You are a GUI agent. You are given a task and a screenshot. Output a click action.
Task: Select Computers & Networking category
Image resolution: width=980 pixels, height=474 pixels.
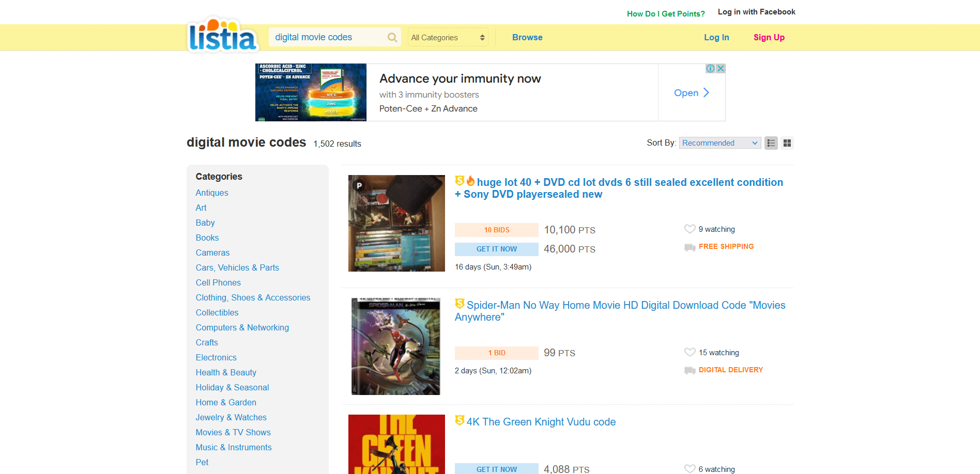click(242, 327)
